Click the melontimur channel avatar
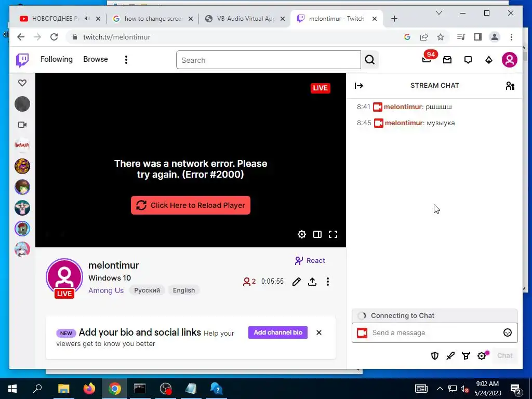The image size is (532, 399). pyautogui.click(x=64, y=277)
